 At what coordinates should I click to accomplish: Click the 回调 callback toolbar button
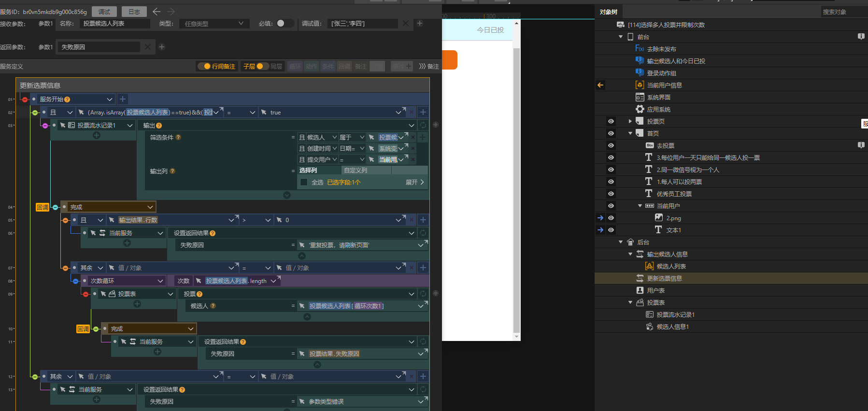(344, 66)
